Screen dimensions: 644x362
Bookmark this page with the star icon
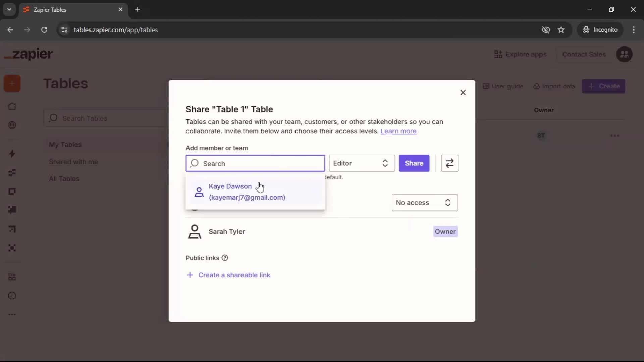(x=561, y=30)
